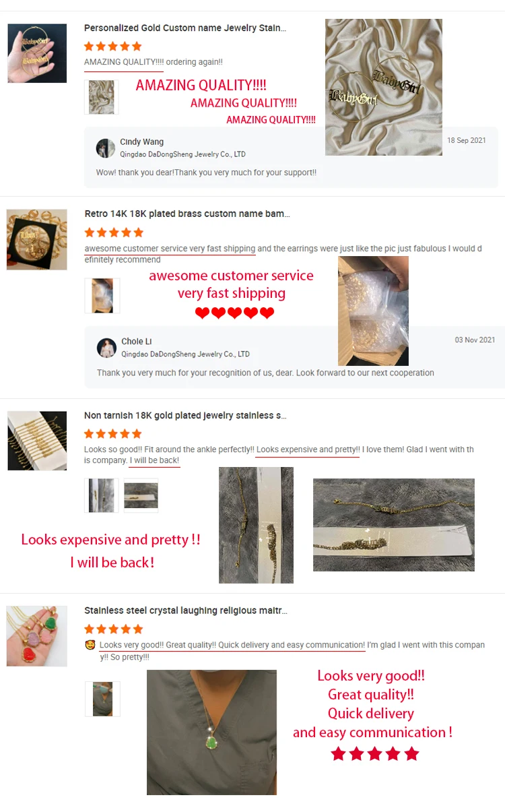The height and width of the screenshot is (812, 505).
Task: Click Chole Li's round avatar icon
Action: [106, 348]
